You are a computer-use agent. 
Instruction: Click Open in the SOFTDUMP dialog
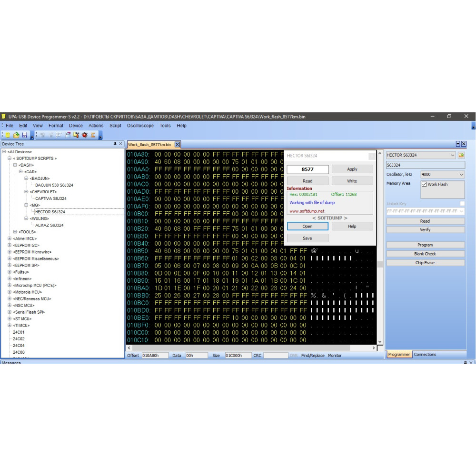click(x=307, y=227)
